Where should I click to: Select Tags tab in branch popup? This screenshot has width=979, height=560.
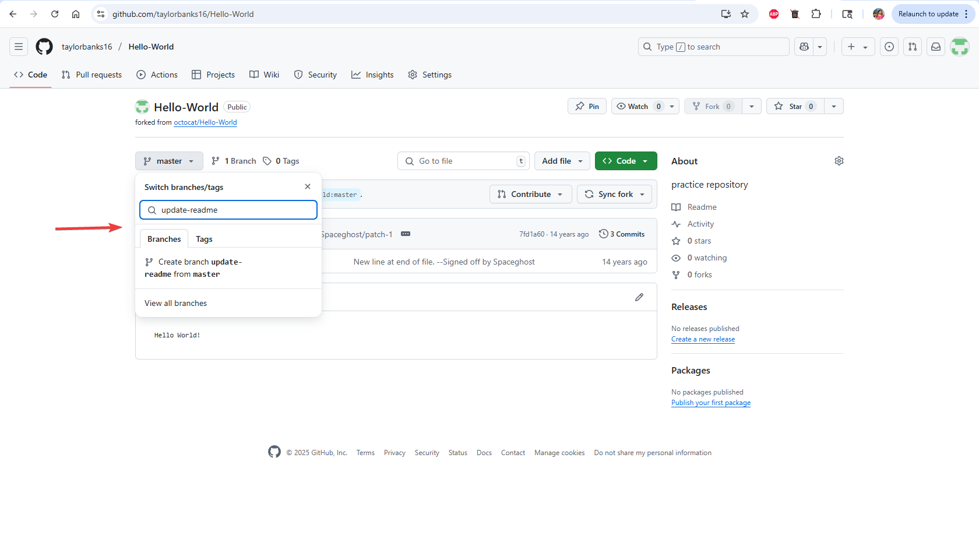click(x=204, y=239)
